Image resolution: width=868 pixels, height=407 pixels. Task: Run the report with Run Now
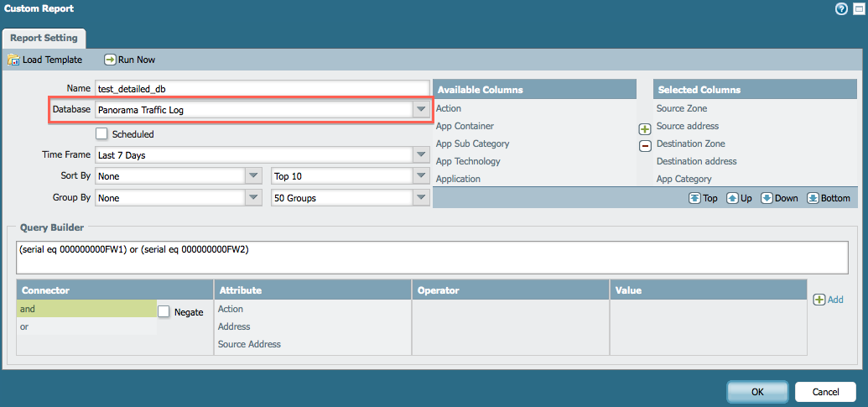[129, 60]
